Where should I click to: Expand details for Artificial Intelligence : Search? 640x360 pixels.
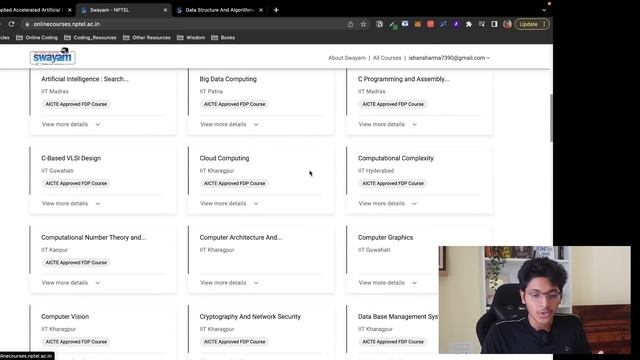coord(71,124)
